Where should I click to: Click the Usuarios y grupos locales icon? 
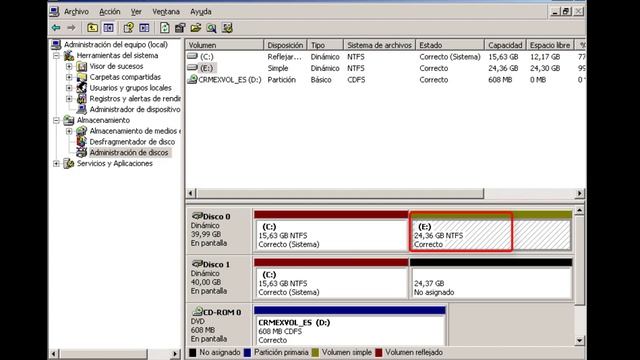point(82,88)
